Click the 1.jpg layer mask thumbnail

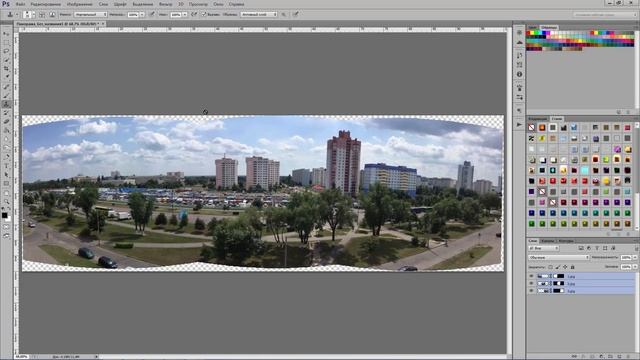point(558,276)
